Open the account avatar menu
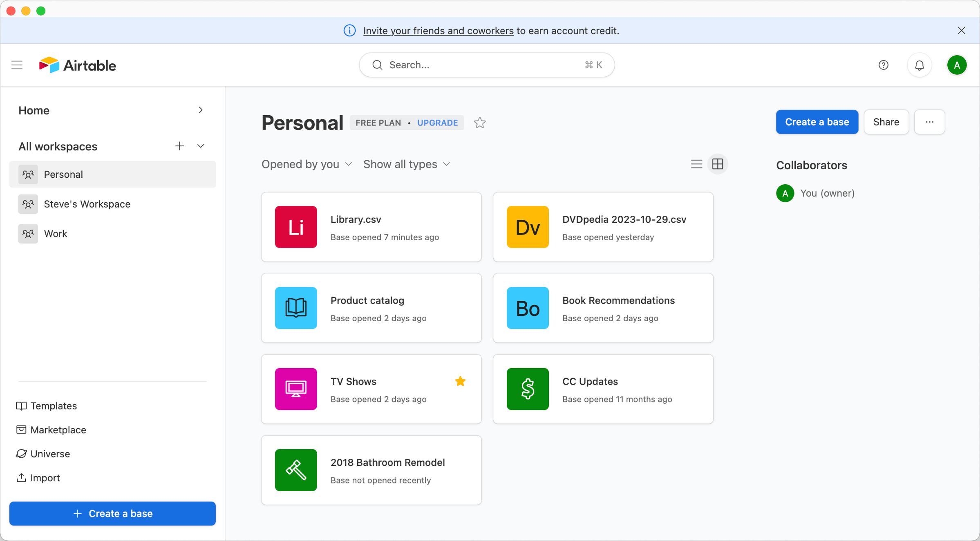This screenshot has width=980, height=541. [956, 65]
